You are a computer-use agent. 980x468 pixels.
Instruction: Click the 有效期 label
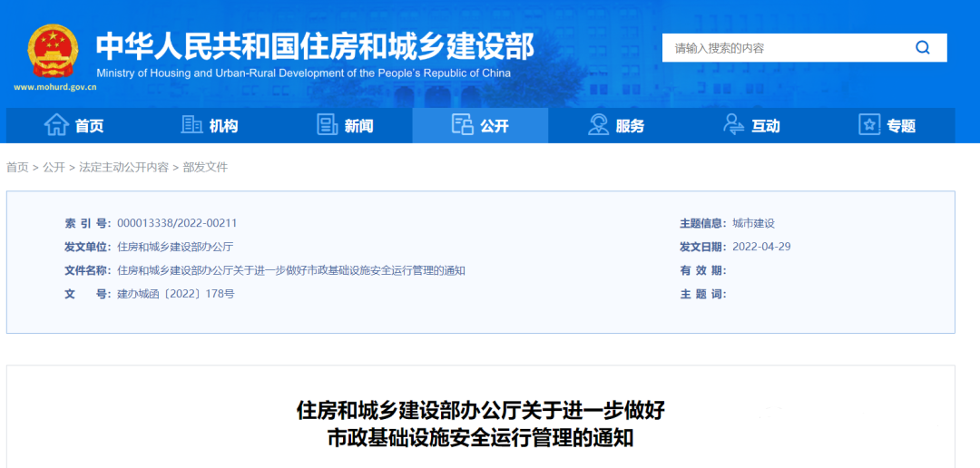click(704, 270)
